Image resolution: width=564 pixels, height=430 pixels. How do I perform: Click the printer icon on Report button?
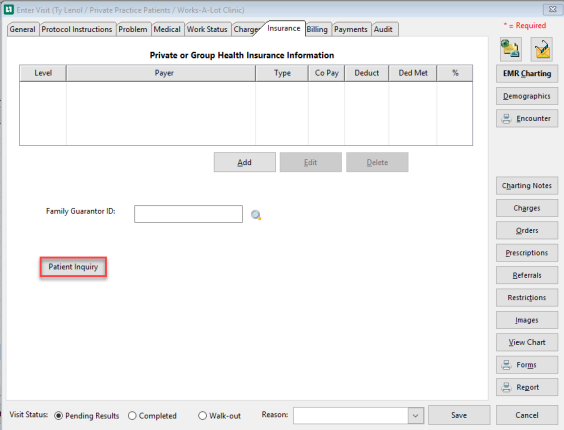[506, 387]
